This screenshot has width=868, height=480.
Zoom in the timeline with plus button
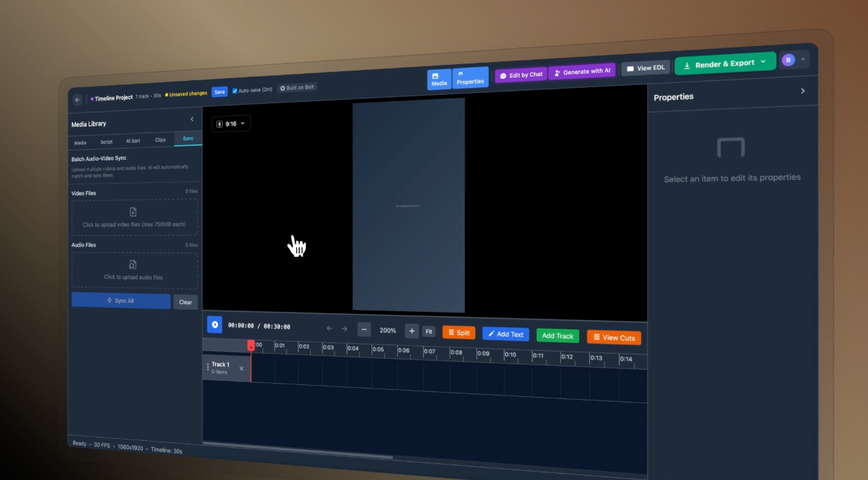click(x=412, y=331)
